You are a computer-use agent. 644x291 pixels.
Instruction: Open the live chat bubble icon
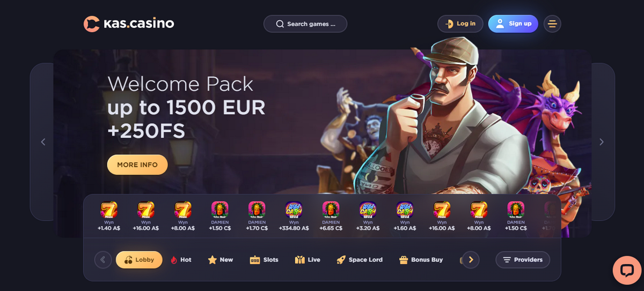point(627,270)
